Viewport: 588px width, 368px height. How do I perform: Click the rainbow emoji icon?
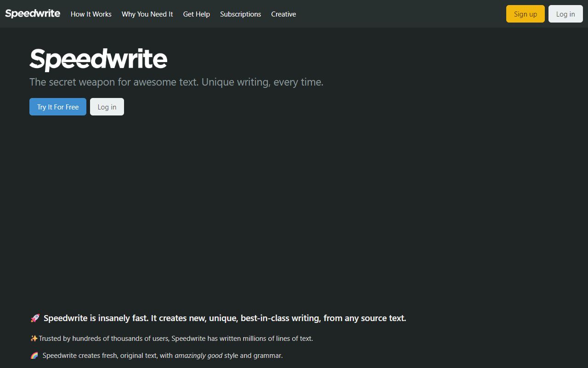pyautogui.click(x=34, y=355)
